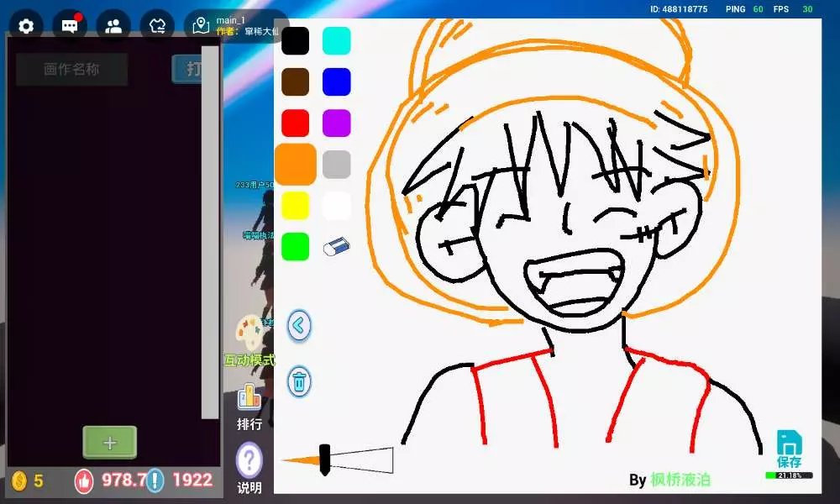Viewport: 840px width, 504px height.
Task: Pick the blue color swatch
Action: tap(337, 82)
